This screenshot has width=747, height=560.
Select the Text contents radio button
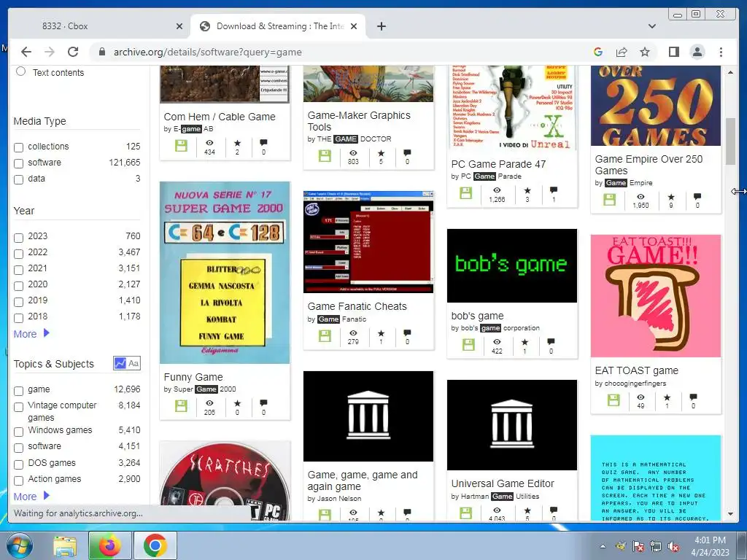(x=20, y=71)
